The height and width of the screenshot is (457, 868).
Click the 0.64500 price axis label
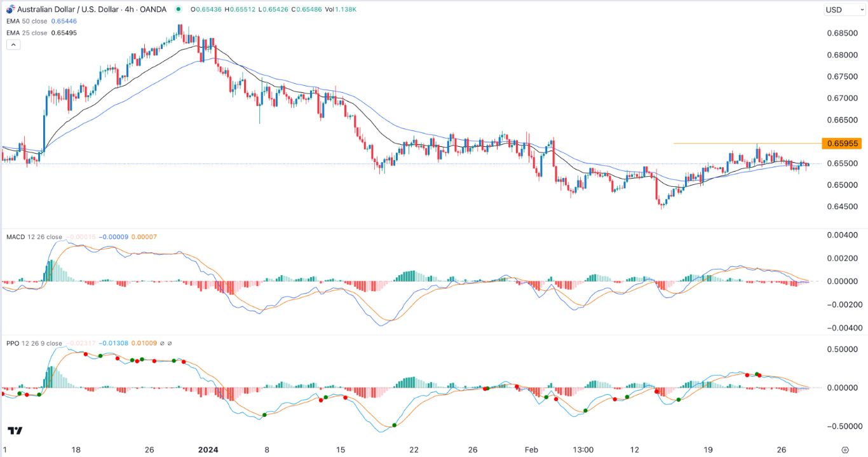841,207
